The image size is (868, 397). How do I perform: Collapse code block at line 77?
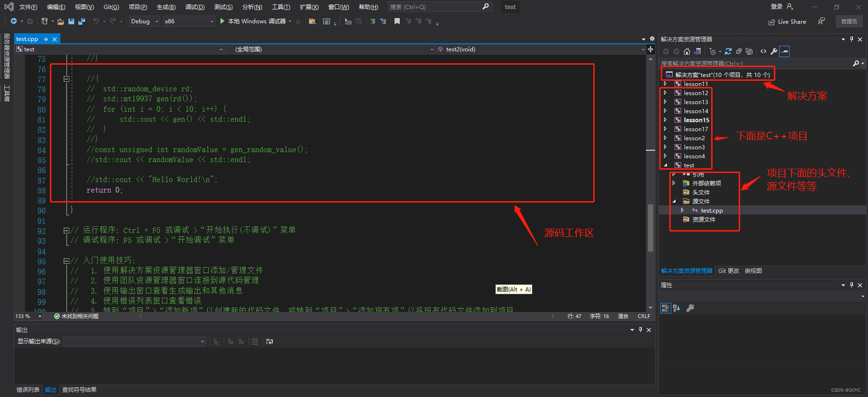point(67,79)
